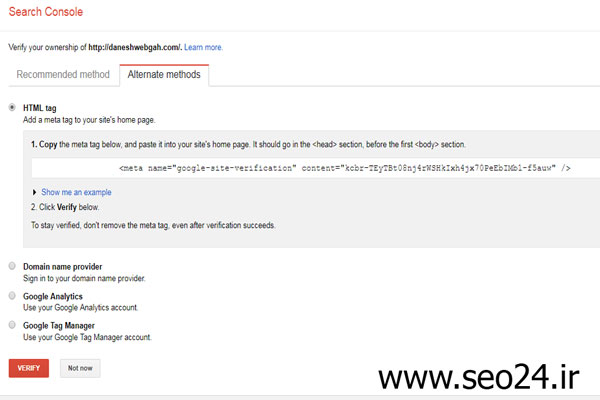Screen dimensions: 600x400
Task: Click the red VERIFY button
Action: coord(29,368)
